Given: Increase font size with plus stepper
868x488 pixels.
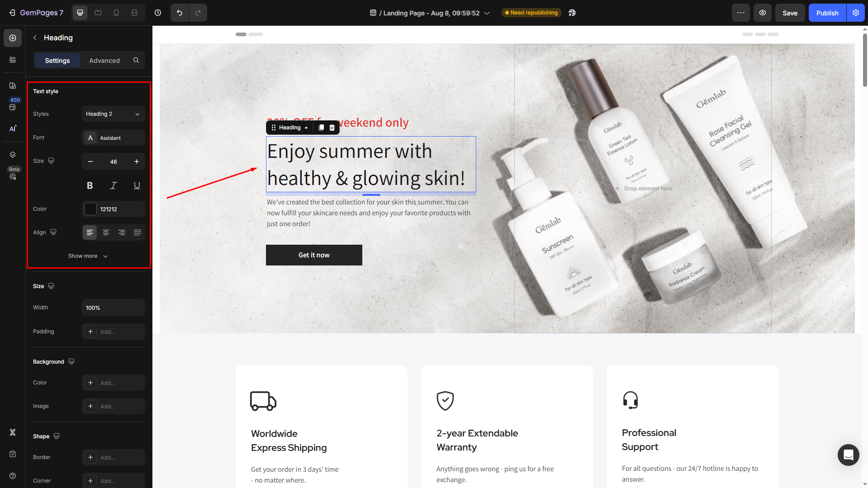Looking at the screenshot, I should coord(137,161).
